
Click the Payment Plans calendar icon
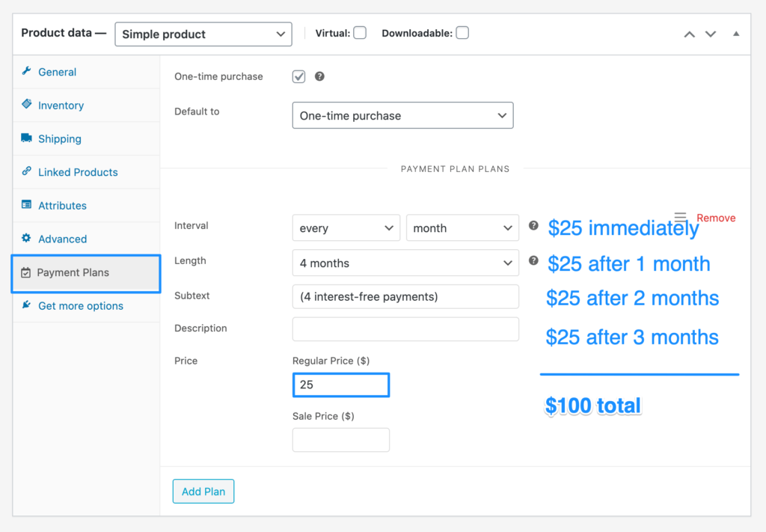27,272
